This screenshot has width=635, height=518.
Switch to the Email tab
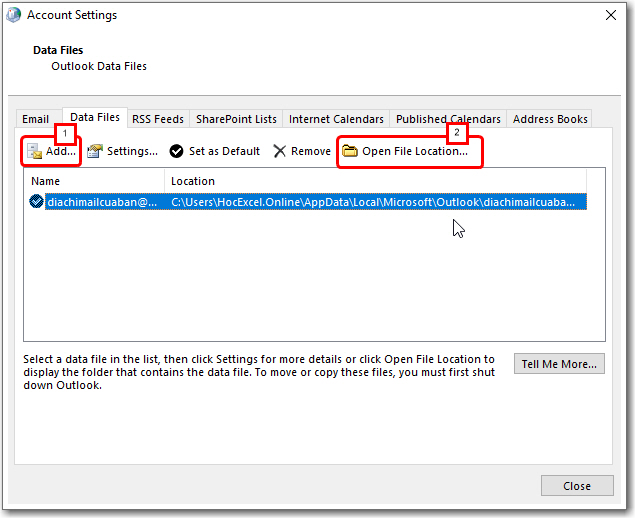36,119
